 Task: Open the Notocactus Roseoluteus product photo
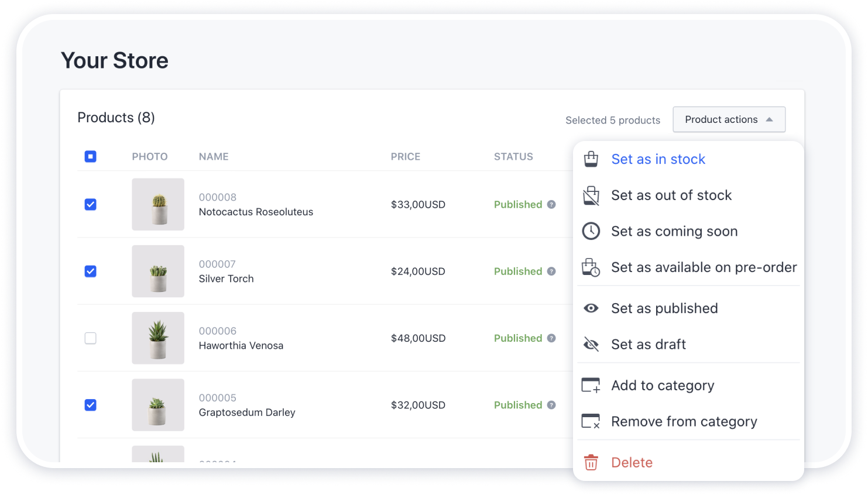click(x=158, y=204)
